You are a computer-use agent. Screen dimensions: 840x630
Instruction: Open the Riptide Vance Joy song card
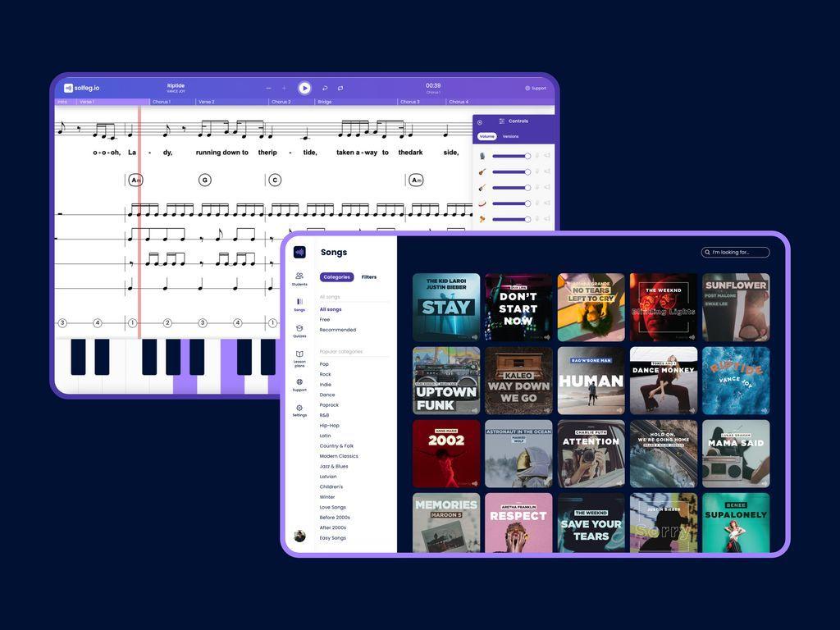pos(736,381)
